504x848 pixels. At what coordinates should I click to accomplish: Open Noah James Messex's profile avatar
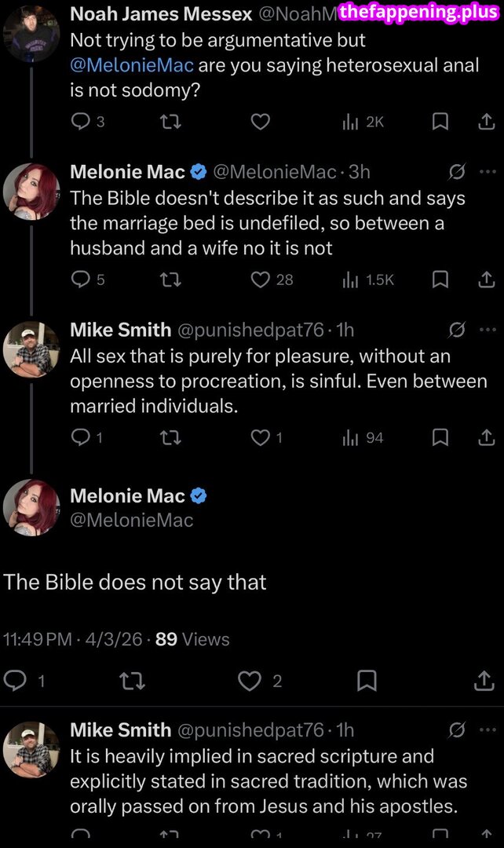[31, 31]
